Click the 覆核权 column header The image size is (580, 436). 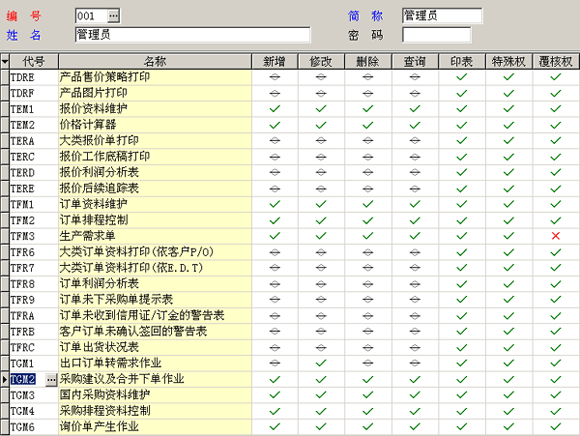[x=556, y=61]
